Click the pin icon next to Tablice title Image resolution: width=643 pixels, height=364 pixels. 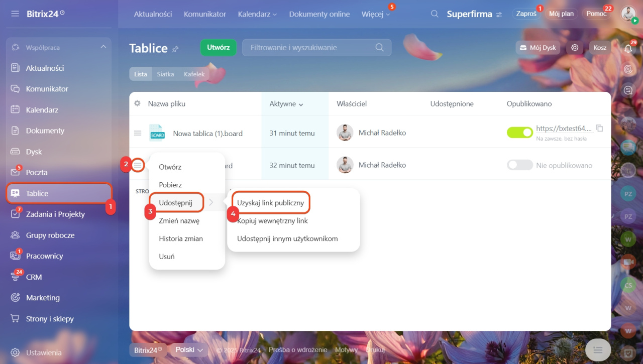coord(175,49)
